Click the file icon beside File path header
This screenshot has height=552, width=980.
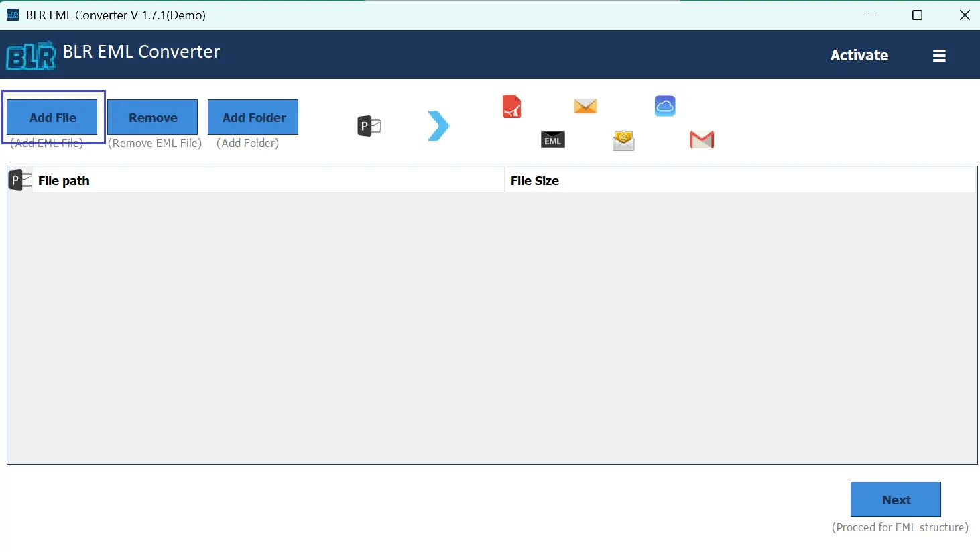coord(19,180)
